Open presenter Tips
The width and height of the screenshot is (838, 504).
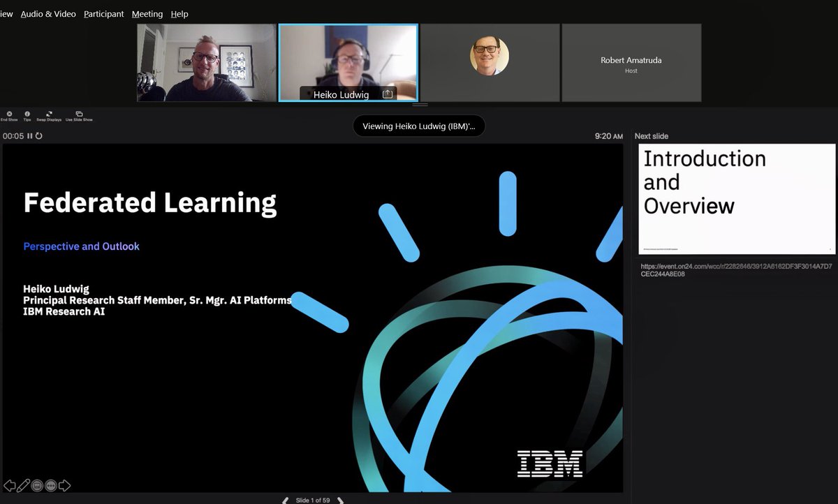[x=27, y=116]
